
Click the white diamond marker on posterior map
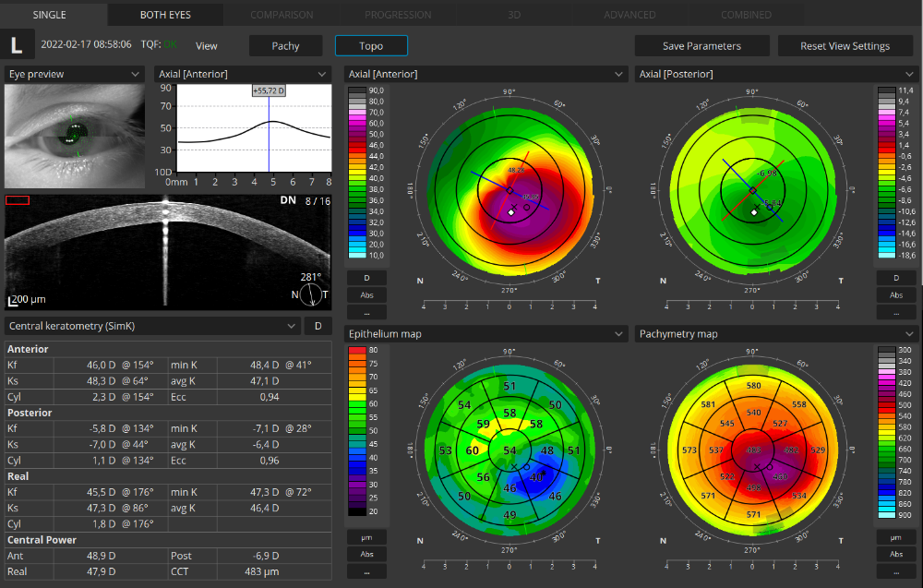(754, 212)
